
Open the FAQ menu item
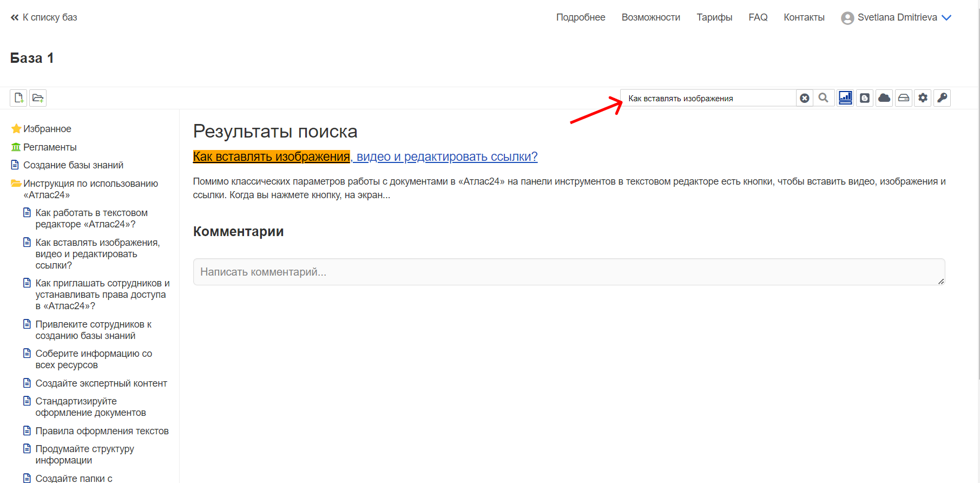[758, 17]
